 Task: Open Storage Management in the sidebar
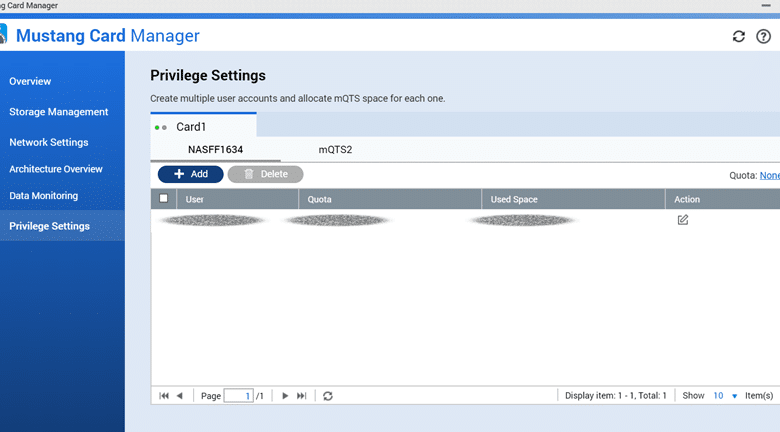tap(59, 112)
